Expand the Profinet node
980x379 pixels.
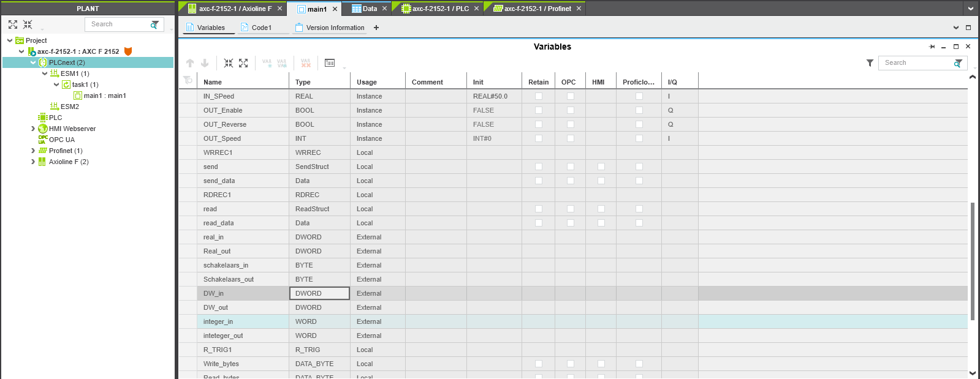[x=33, y=151]
